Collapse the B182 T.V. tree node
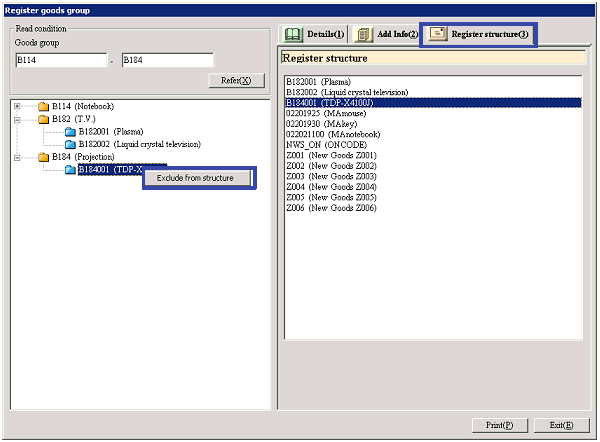 click(x=17, y=119)
